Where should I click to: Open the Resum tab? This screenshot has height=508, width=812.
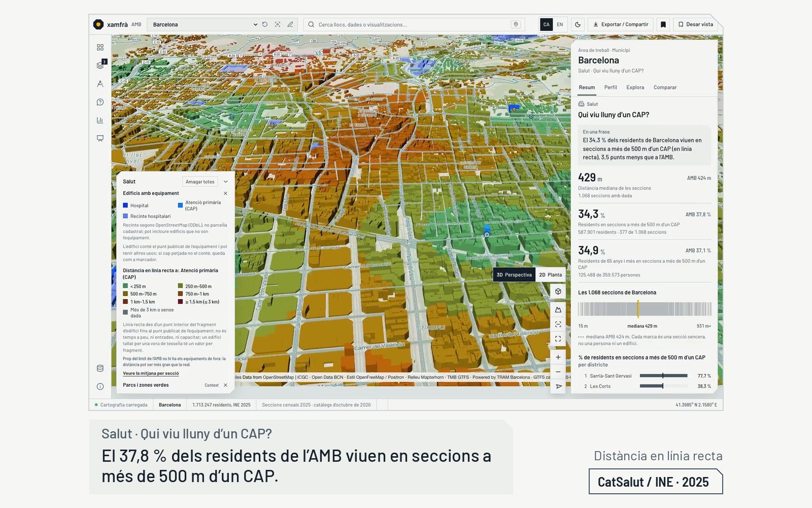point(587,87)
